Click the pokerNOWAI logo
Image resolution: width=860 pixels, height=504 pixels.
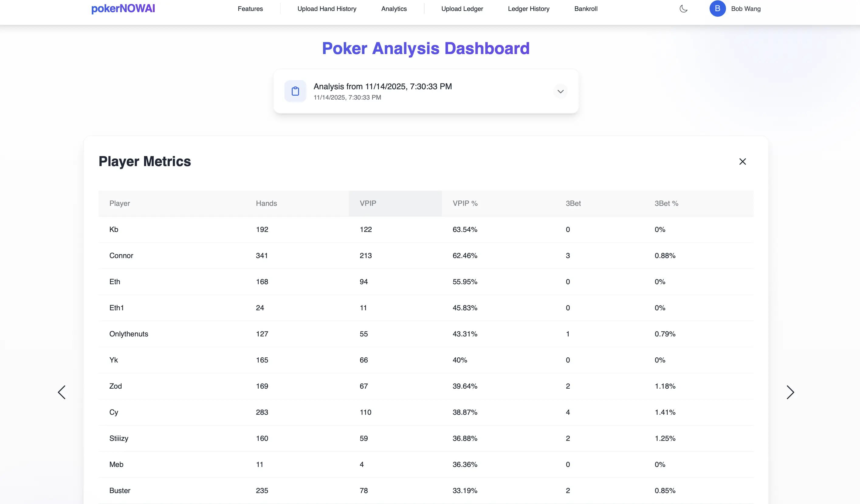[123, 9]
